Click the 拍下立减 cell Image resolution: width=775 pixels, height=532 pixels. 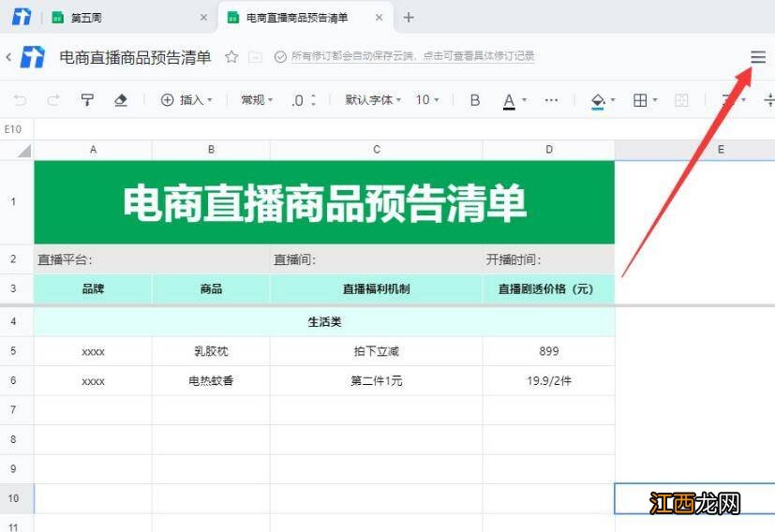click(377, 351)
